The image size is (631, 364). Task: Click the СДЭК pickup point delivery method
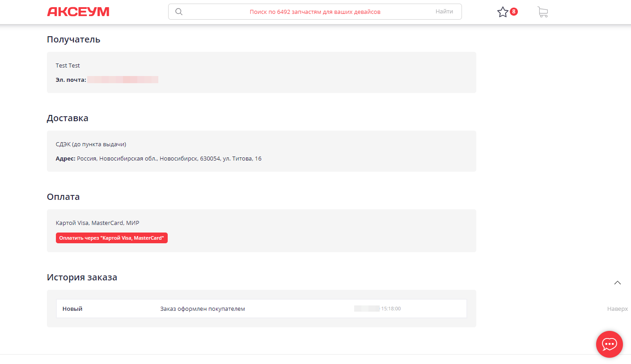91,144
